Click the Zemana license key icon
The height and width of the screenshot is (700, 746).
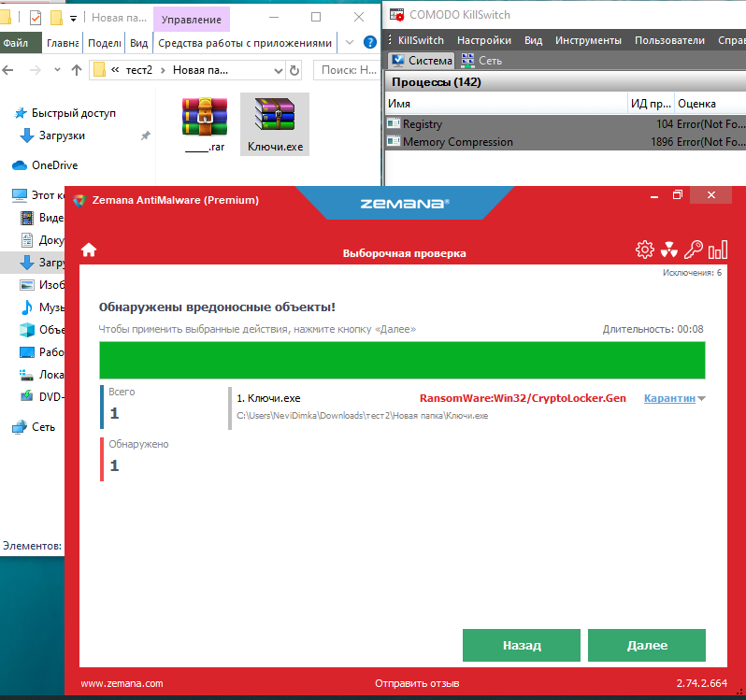click(694, 250)
